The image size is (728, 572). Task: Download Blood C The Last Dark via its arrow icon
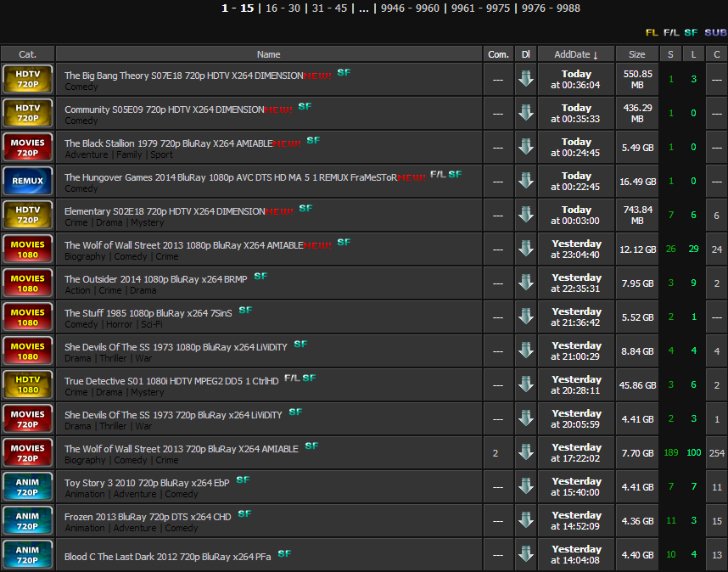click(525, 554)
